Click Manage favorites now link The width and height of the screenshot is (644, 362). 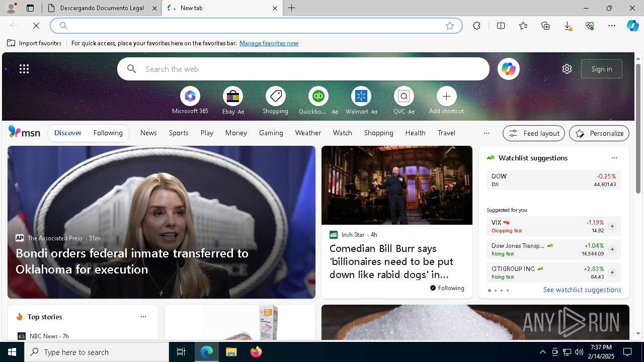coord(269,43)
